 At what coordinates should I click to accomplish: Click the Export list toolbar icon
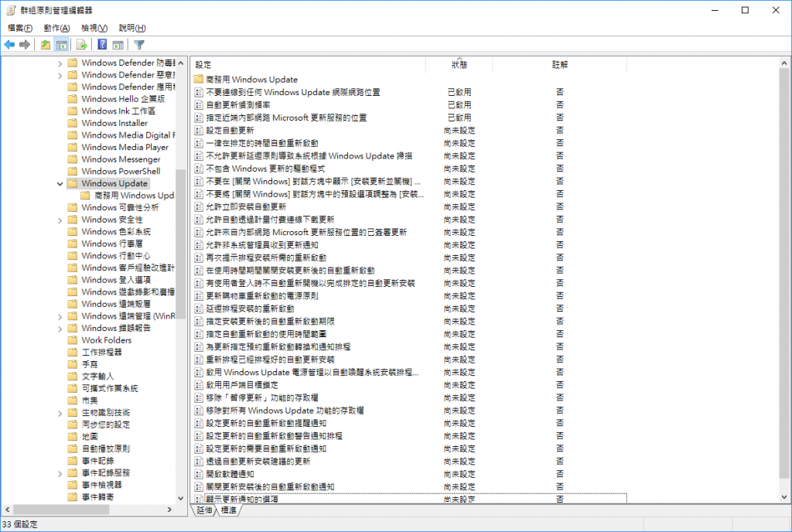coord(82,45)
